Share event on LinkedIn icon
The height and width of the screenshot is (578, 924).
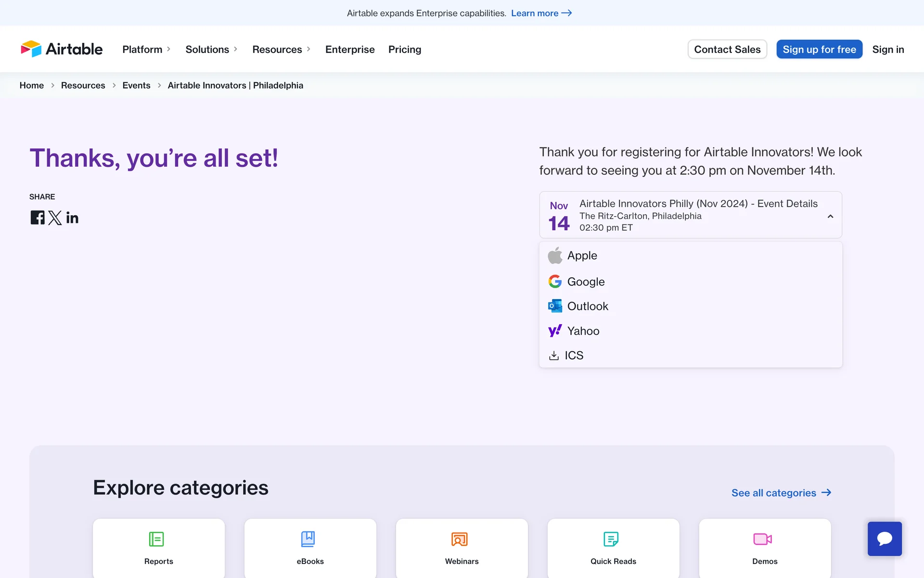[72, 218]
